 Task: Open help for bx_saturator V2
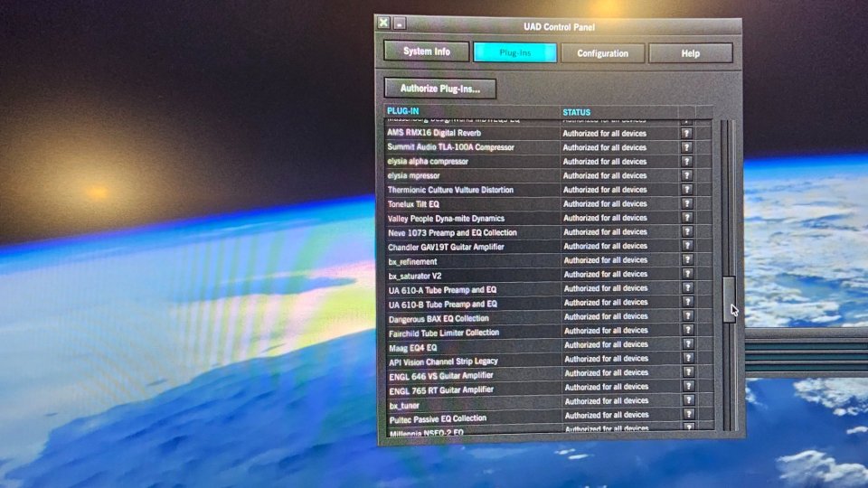tap(687, 274)
